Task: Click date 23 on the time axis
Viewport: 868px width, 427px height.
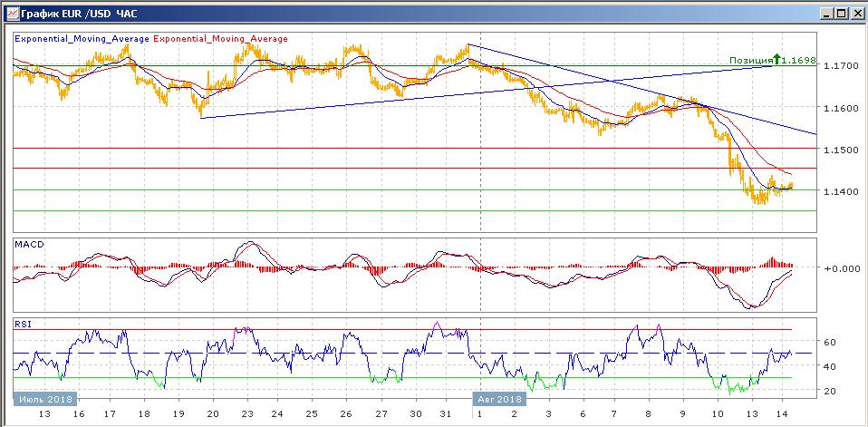Action: point(247,412)
